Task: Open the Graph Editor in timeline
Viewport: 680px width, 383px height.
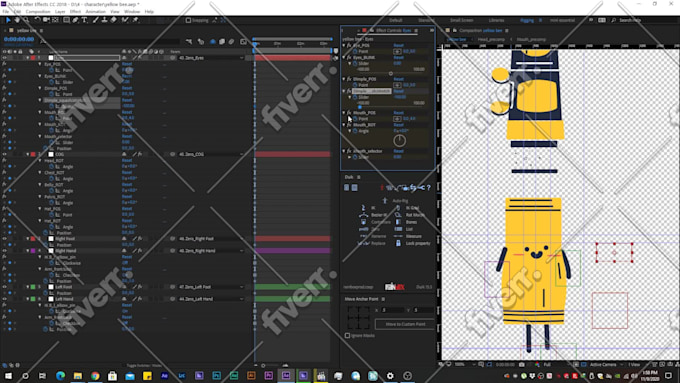Action: pos(243,42)
